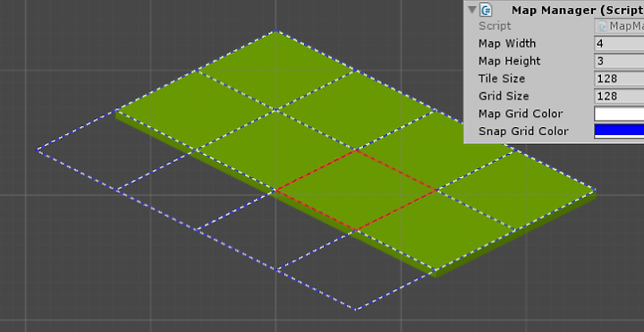Click the Grid Size label

tap(504, 96)
